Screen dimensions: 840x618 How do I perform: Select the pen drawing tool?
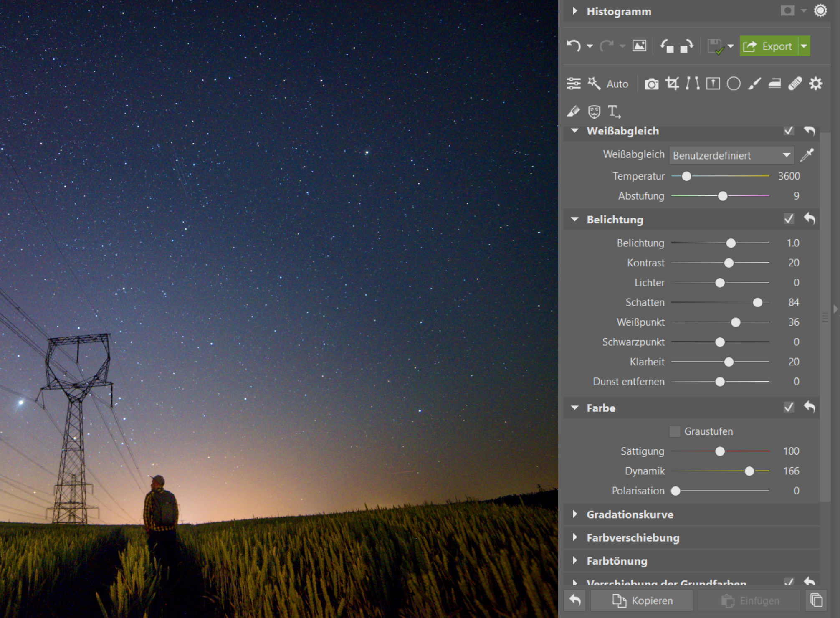pyautogui.click(x=573, y=111)
